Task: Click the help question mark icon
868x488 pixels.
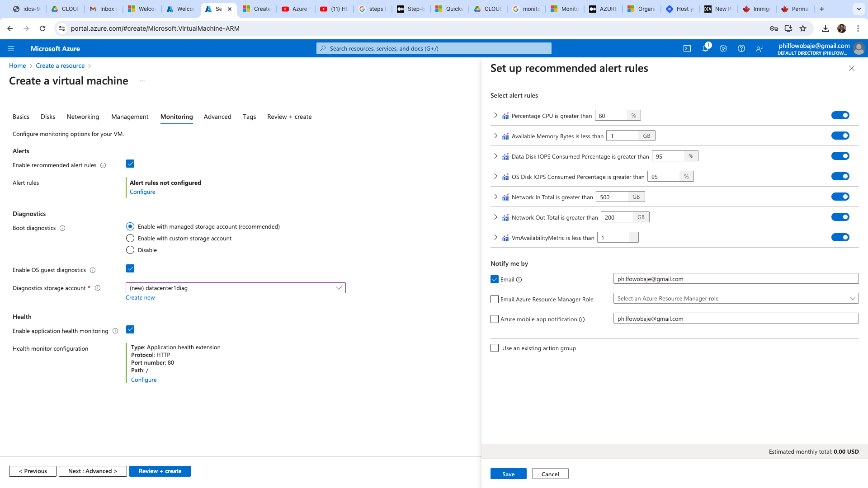Action: [x=741, y=48]
